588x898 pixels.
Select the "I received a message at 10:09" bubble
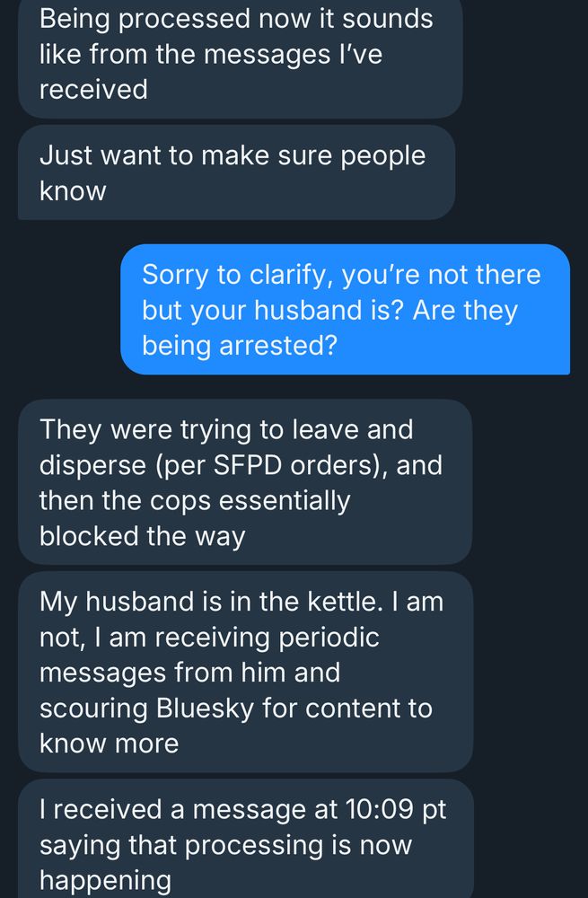244,844
